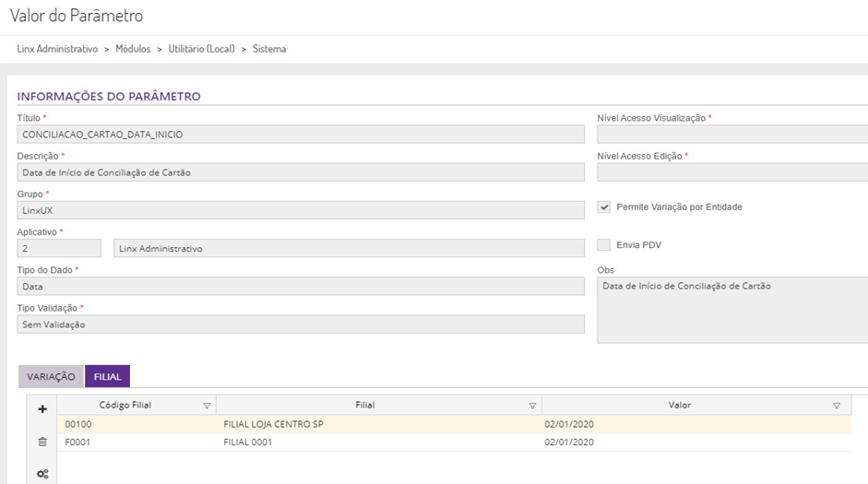Go to Linx Administrativo breadcrumb
The image size is (868, 484).
tap(57, 49)
